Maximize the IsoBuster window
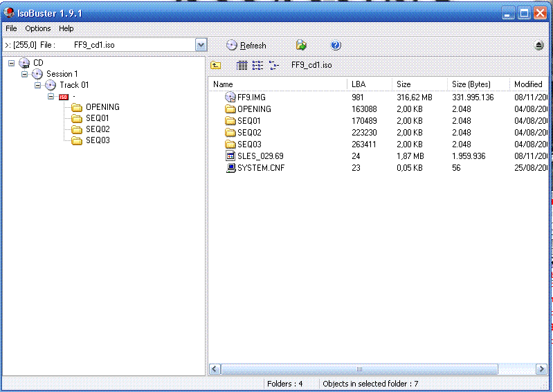This screenshot has height=392, width=553. click(x=524, y=13)
